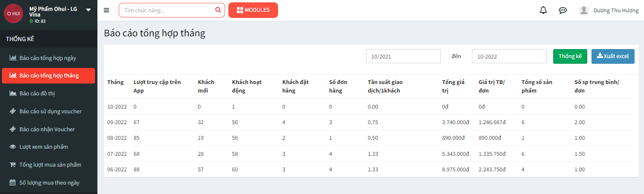
Task: Click the O HUI brand logo
Action: 13,13
